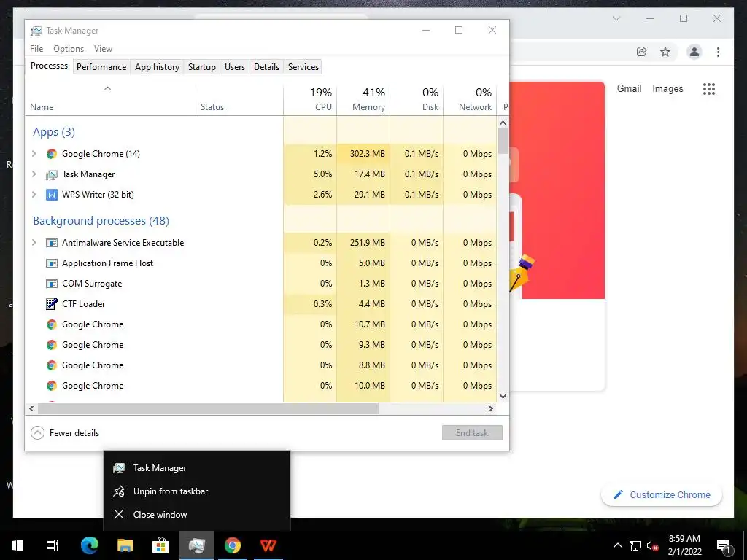The height and width of the screenshot is (560, 747).
Task: Select Processes tab
Action: pos(49,66)
